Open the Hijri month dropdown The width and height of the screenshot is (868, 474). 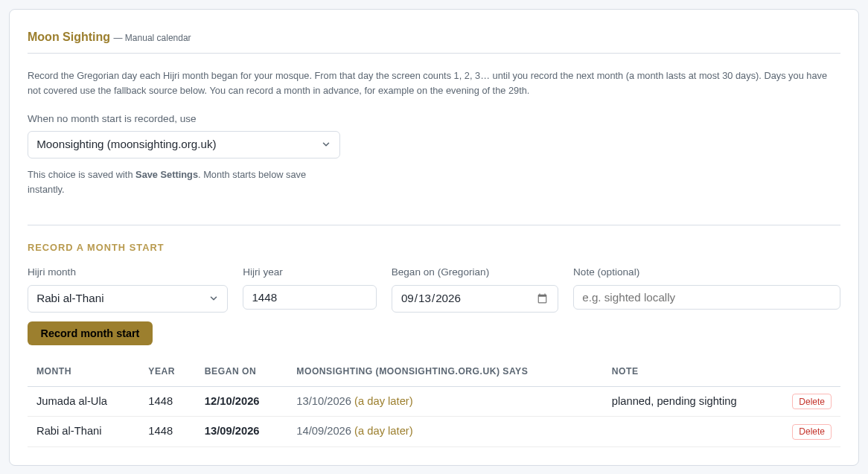[x=127, y=298]
